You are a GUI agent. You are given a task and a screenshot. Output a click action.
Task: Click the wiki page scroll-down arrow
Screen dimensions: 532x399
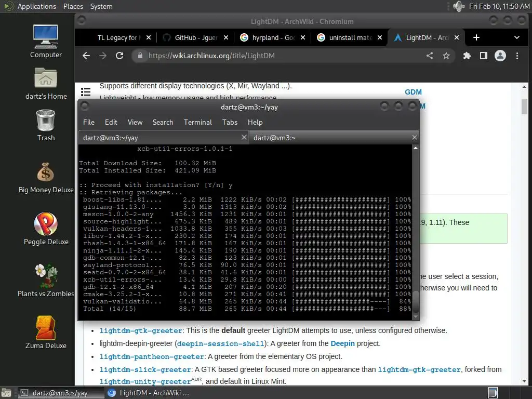pyautogui.click(x=525, y=381)
